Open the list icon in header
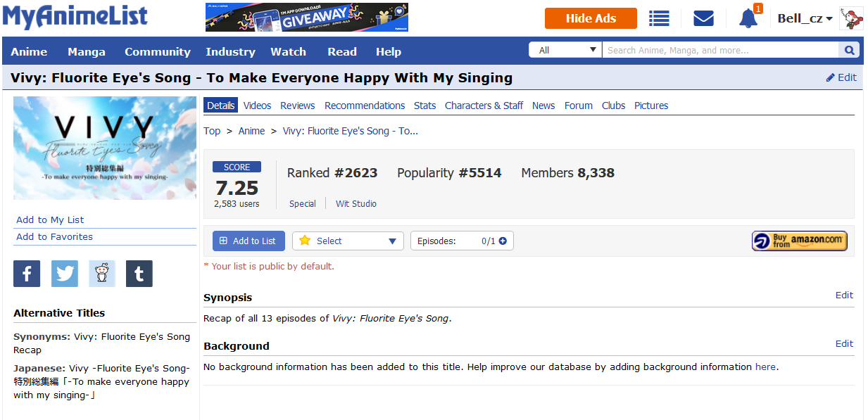 [659, 18]
